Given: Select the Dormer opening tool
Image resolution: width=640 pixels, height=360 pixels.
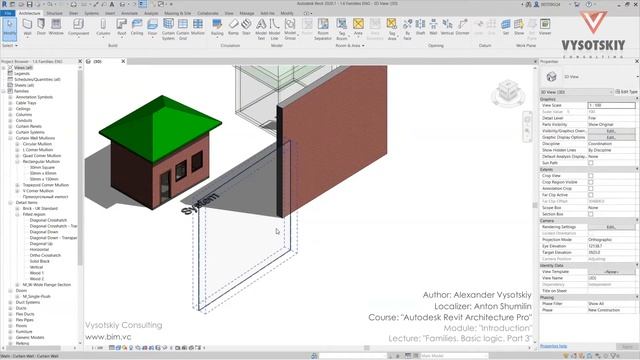Looking at the screenshot, I should pyautogui.click(x=462, y=27).
